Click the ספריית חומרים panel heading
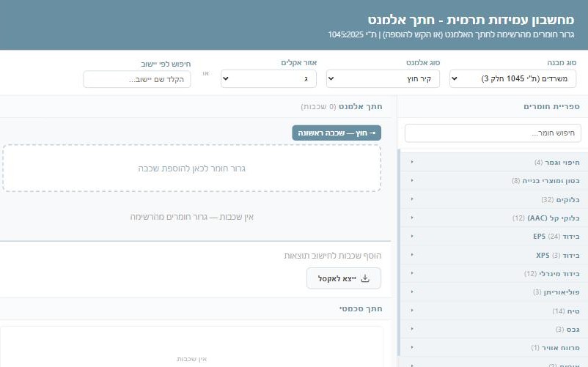The height and width of the screenshot is (367, 588). 551,106
